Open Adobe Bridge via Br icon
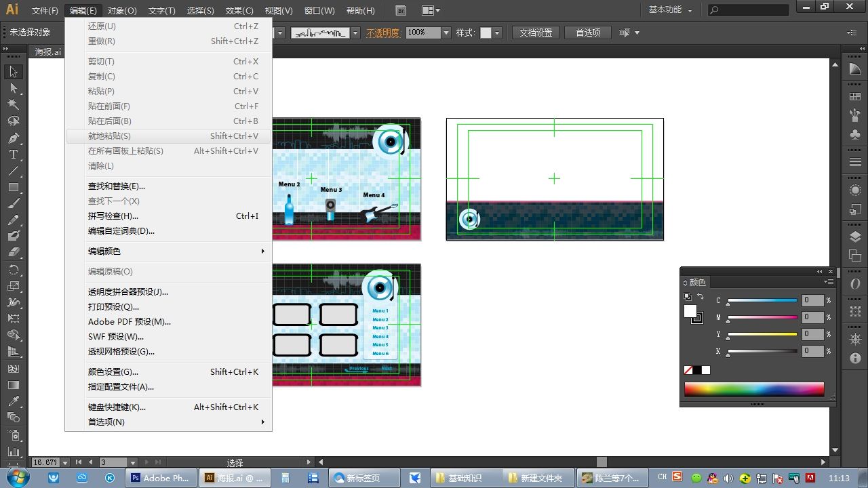868x488 pixels. coord(401,10)
